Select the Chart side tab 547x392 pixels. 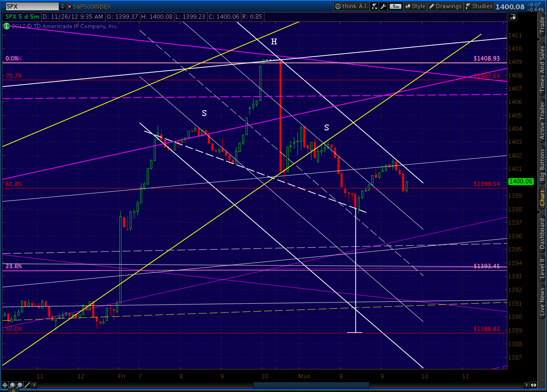[x=542, y=198]
